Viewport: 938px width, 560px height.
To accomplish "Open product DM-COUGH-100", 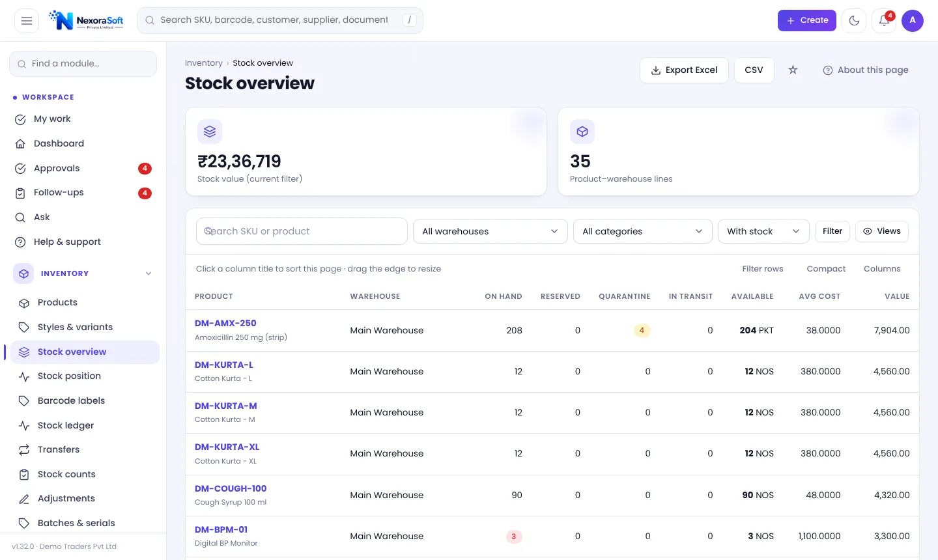I will pyautogui.click(x=231, y=489).
